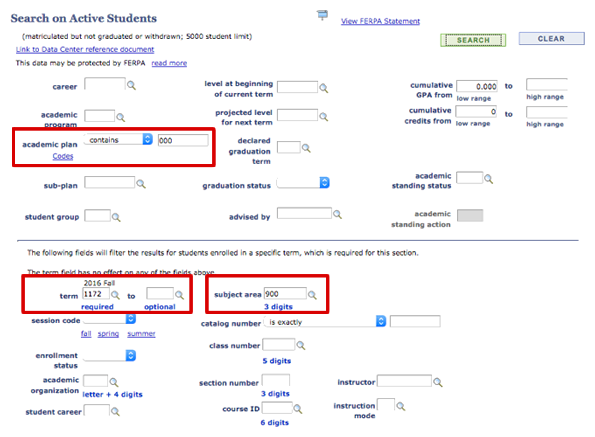Open lookup for declared graduation term
Screen dimensions: 595x437
tap(306, 148)
